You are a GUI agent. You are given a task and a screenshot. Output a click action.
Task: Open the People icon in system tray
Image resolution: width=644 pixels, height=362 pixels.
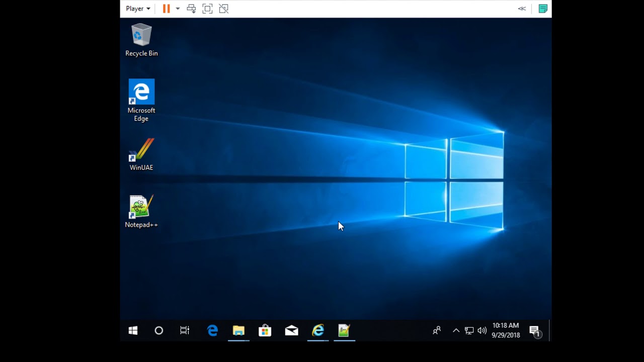[x=437, y=330]
